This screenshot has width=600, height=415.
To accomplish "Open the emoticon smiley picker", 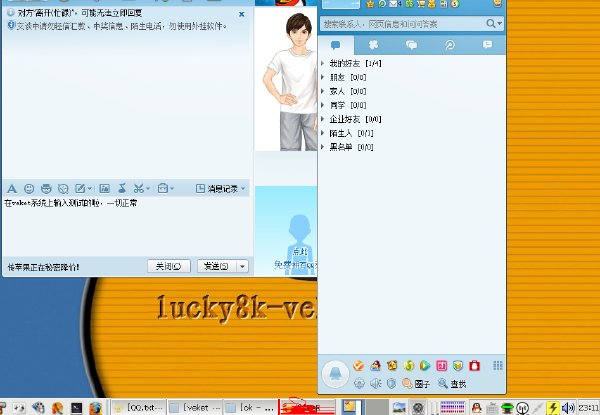I will [x=29, y=189].
